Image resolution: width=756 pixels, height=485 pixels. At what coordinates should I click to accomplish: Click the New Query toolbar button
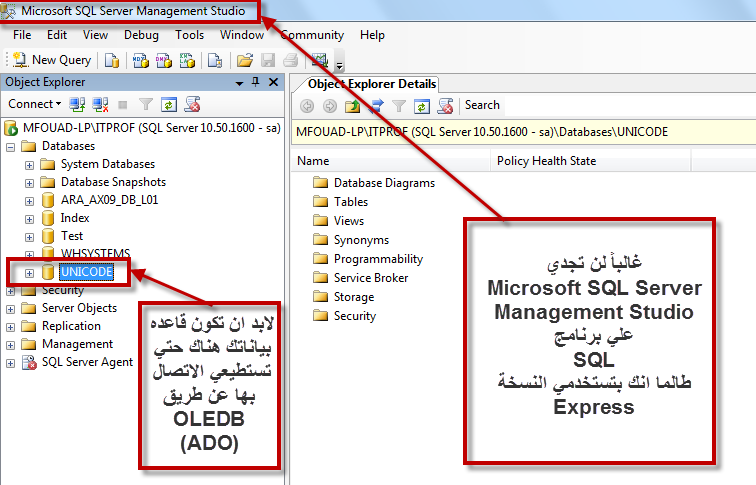coord(52,60)
